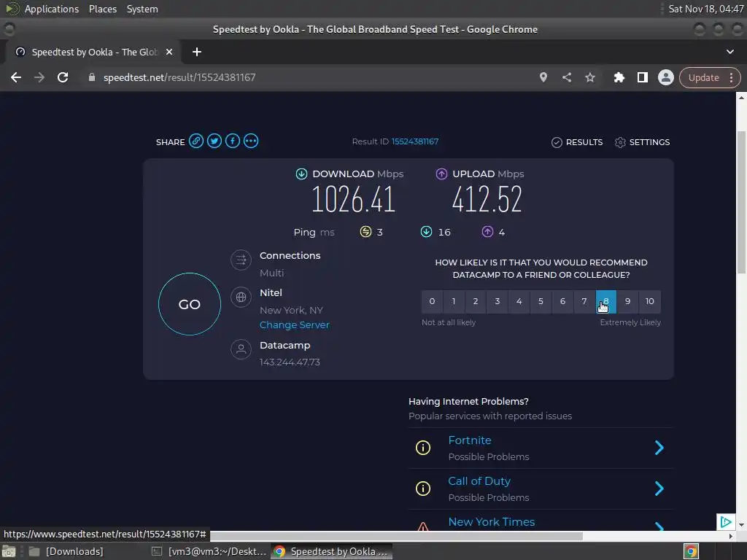Image resolution: width=747 pixels, height=560 pixels.
Task: Select rating 9 in the recommendation survey
Action: tap(628, 301)
